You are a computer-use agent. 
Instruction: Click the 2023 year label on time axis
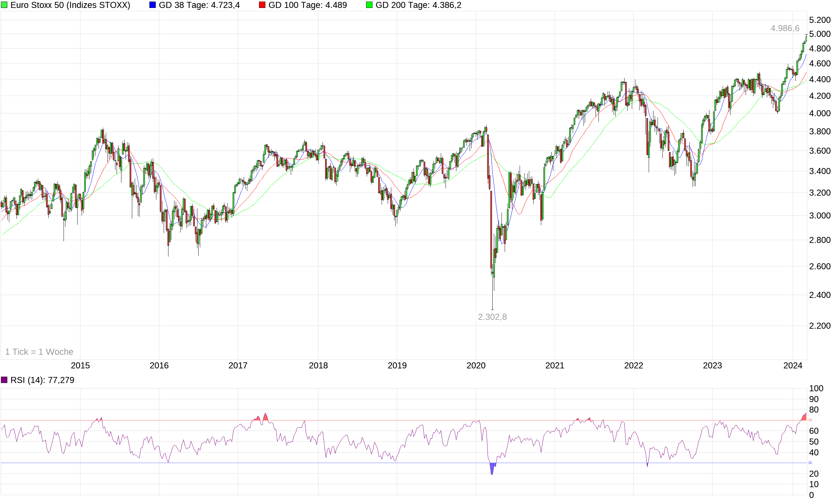click(713, 366)
